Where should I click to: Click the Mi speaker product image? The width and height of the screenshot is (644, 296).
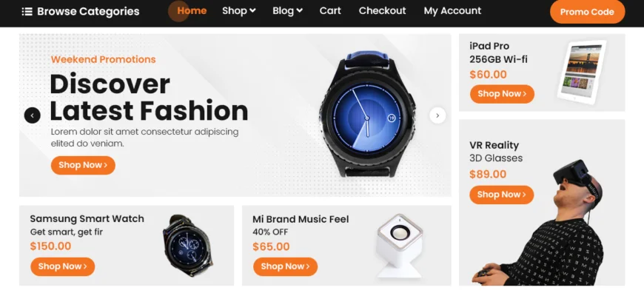pyautogui.click(x=399, y=245)
